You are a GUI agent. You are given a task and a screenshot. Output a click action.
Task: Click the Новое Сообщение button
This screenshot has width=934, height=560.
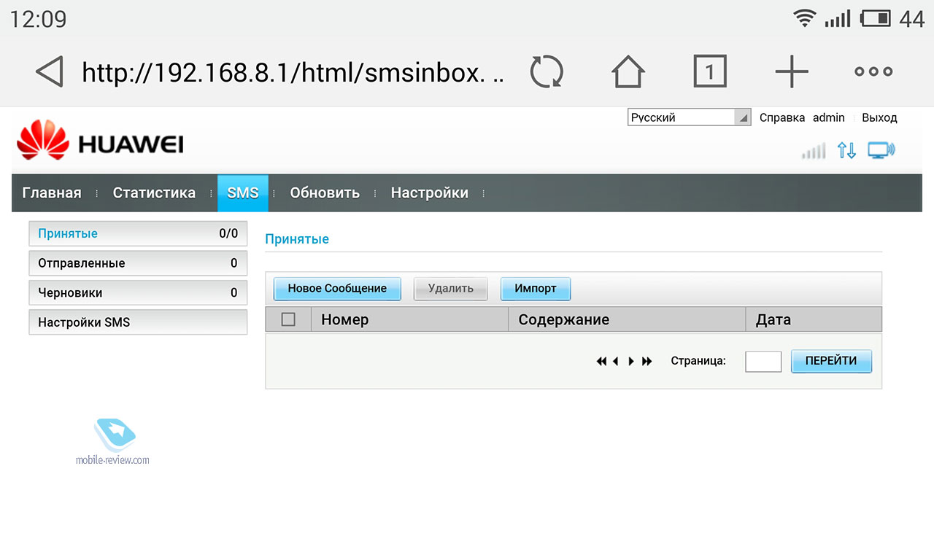point(337,289)
